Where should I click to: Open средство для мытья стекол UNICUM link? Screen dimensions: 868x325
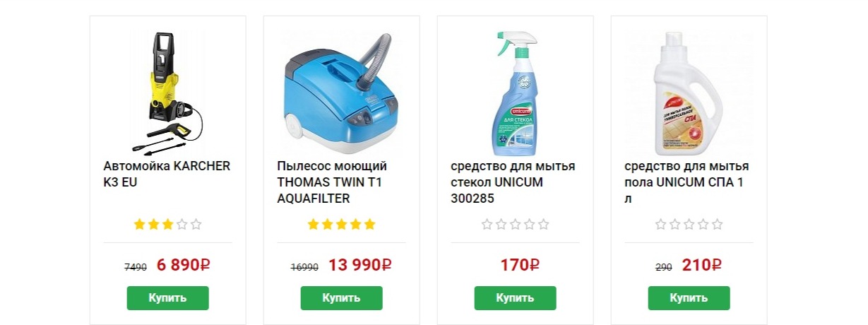tap(513, 183)
